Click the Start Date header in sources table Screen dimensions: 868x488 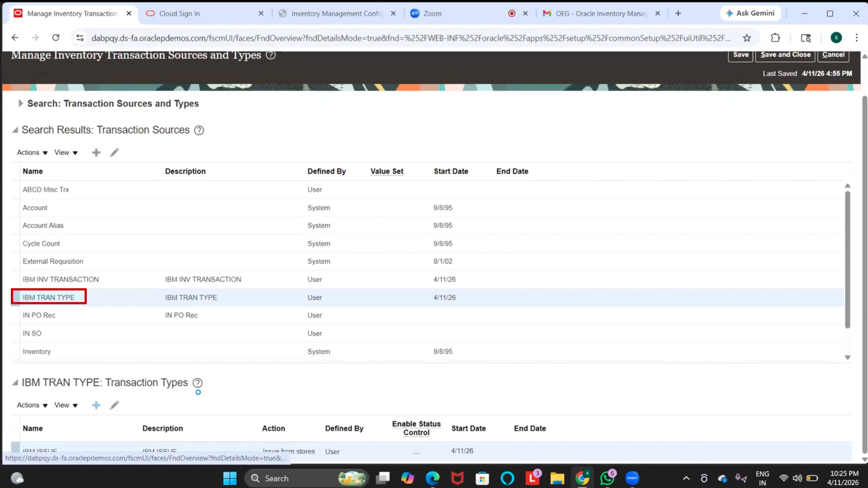[451, 171]
